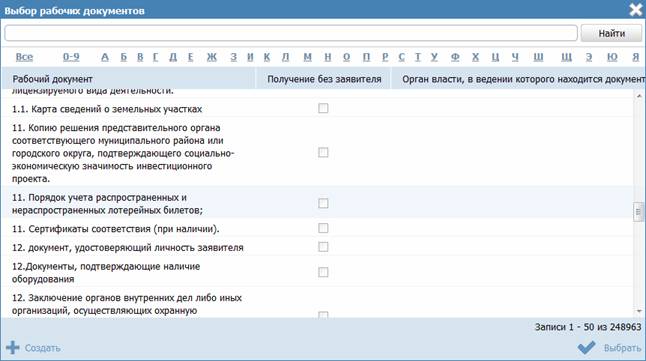Screen dimensions: 646x361
Task: Click the vertical scrollbar thumb
Action: (639, 212)
